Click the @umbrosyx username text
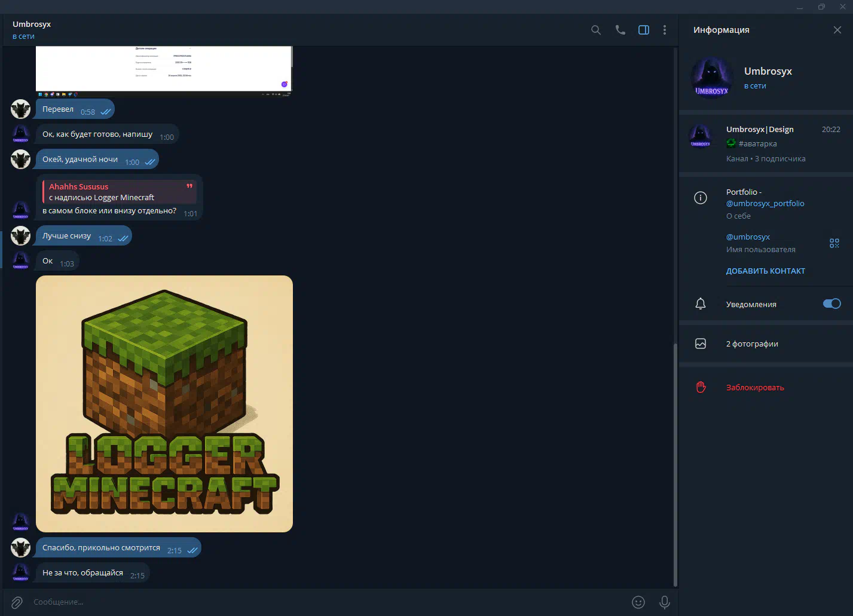853x616 pixels. point(748,237)
